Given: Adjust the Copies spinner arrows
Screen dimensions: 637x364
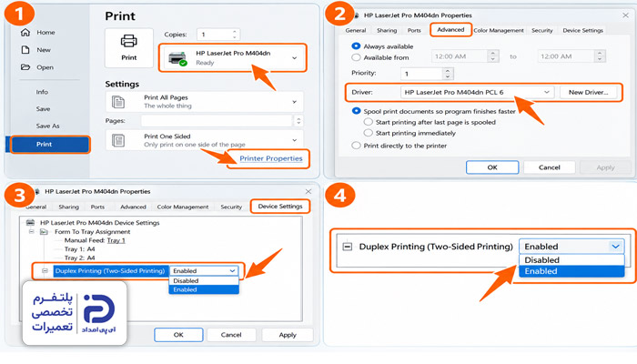Looking at the screenshot, I should [235, 35].
